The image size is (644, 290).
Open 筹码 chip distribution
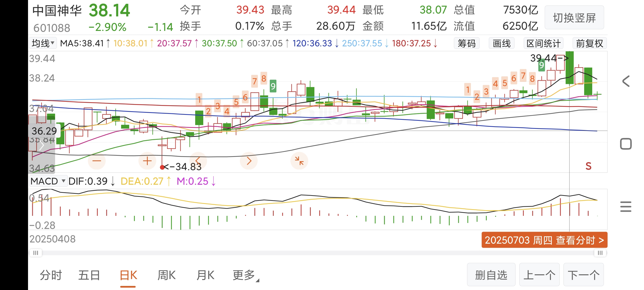click(x=467, y=43)
